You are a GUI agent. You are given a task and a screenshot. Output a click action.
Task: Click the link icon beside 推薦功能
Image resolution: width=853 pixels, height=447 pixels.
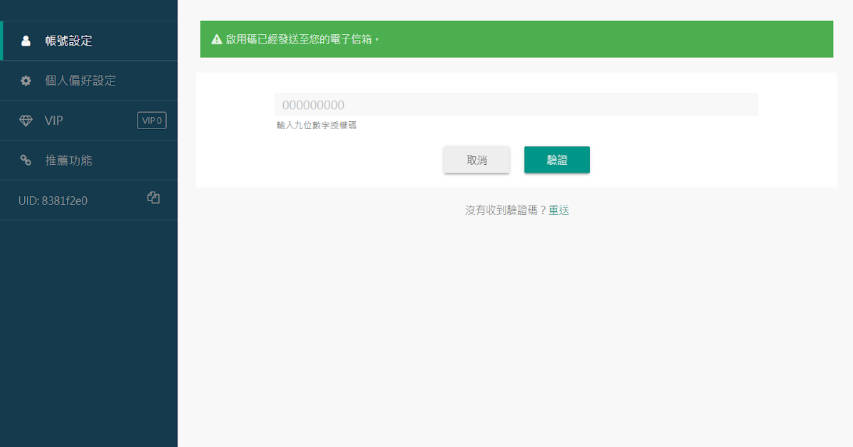[26, 160]
